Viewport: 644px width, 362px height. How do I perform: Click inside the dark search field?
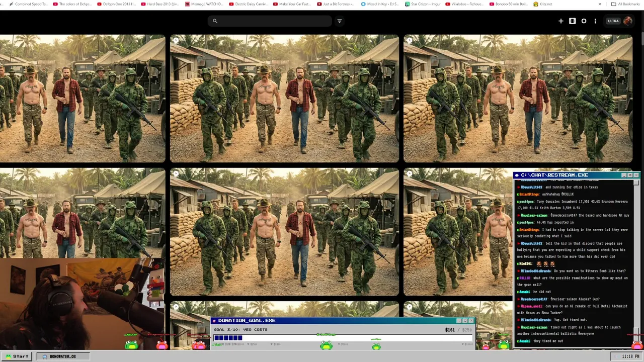pos(270,21)
